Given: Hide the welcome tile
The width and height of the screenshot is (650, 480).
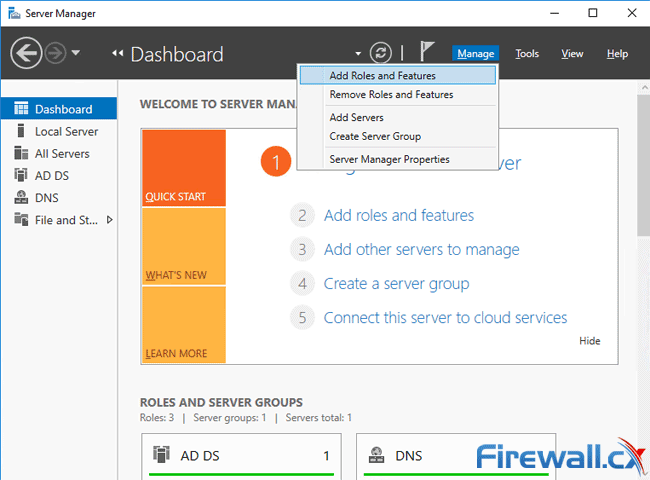Looking at the screenshot, I should [x=589, y=341].
